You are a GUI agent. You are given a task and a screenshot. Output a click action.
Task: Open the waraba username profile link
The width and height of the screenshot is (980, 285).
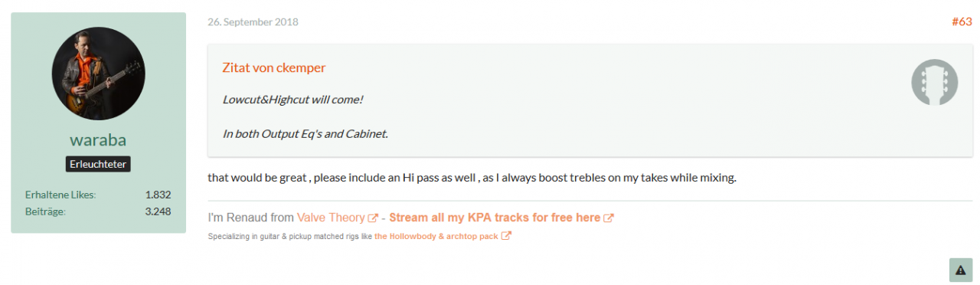click(x=98, y=140)
